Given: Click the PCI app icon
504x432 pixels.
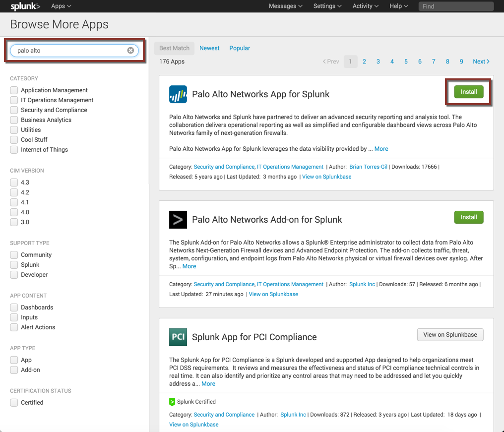Looking at the screenshot, I should coord(178,336).
